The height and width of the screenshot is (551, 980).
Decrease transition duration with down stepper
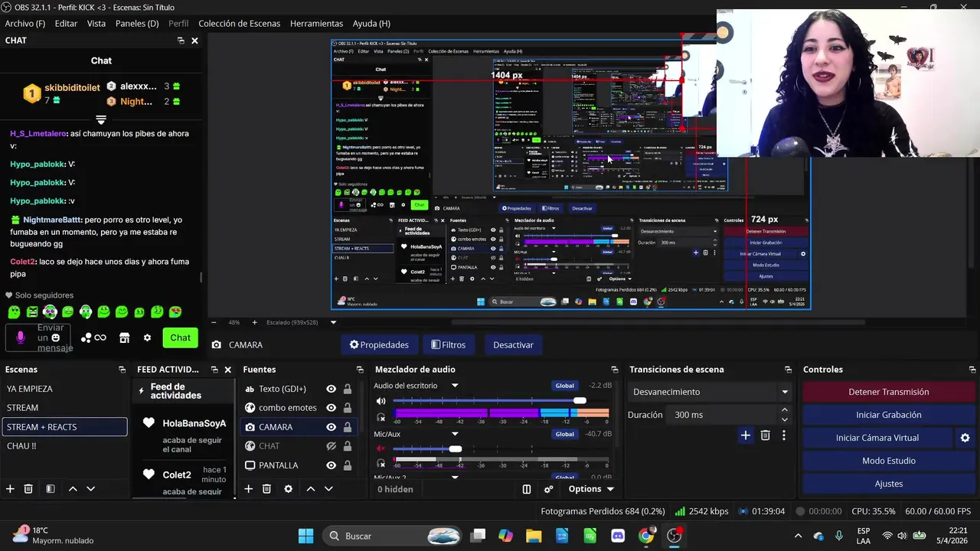(784, 419)
